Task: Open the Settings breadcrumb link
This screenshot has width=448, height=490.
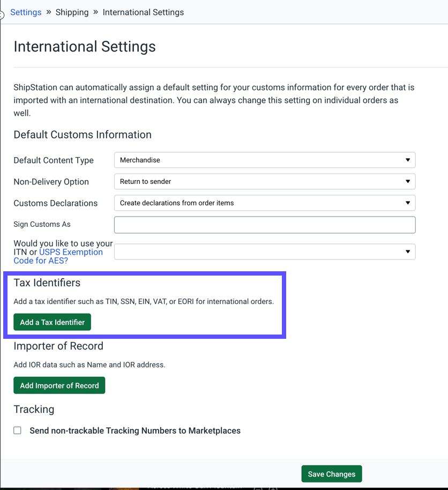Action: pos(26,12)
